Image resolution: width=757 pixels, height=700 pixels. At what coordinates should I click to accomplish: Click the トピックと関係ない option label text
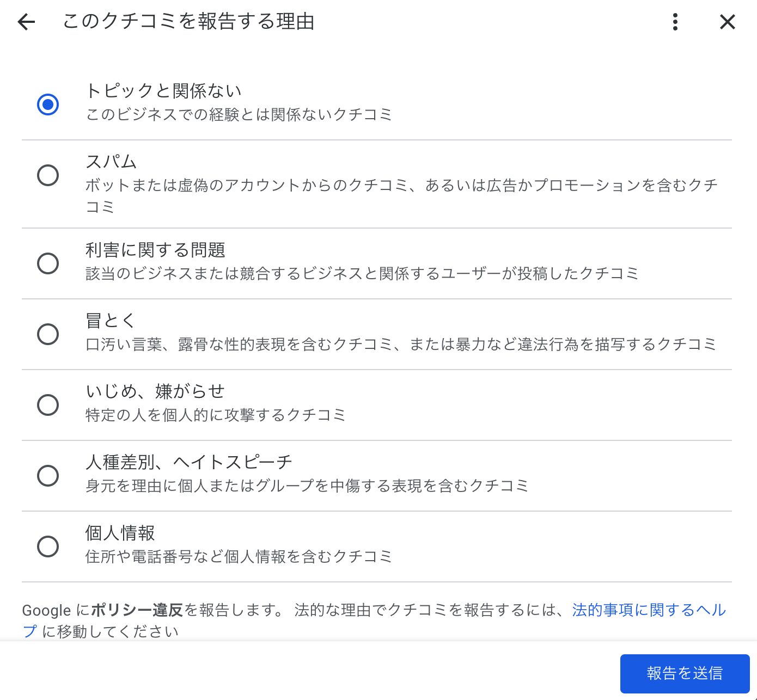pyautogui.click(x=164, y=90)
